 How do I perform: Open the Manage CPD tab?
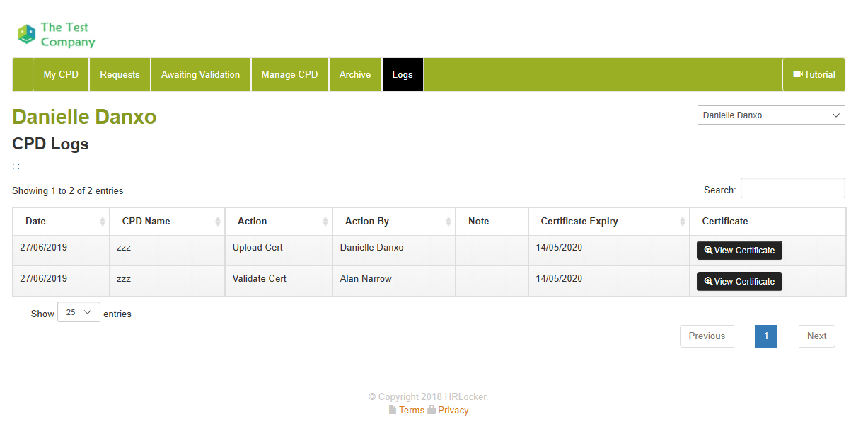tap(289, 74)
